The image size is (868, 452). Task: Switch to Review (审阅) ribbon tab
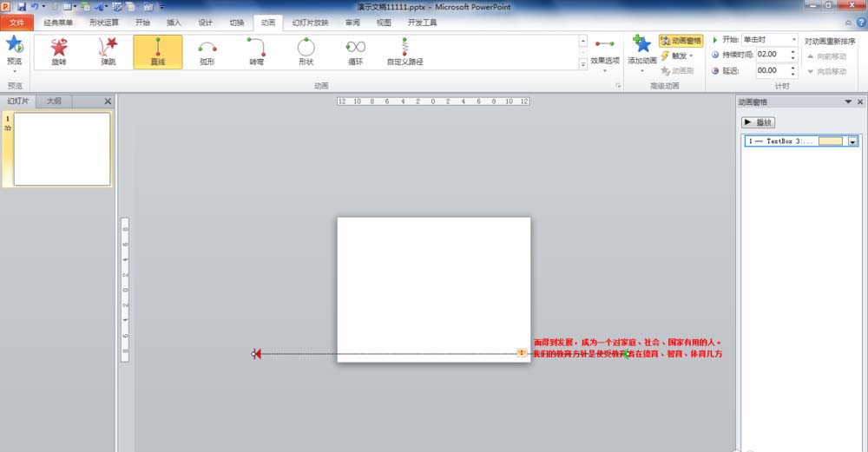352,23
